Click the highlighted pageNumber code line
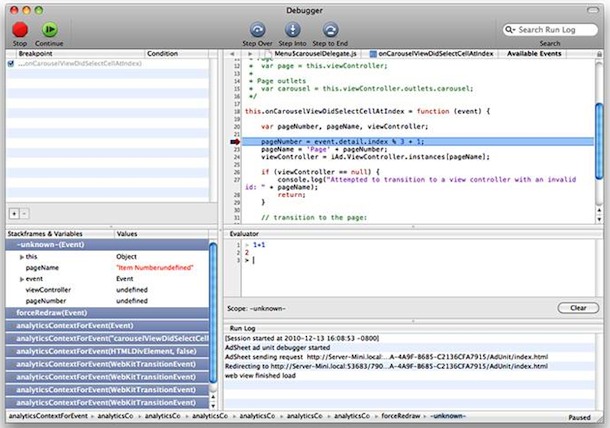The width and height of the screenshot is (610, 428). [418, 142]
